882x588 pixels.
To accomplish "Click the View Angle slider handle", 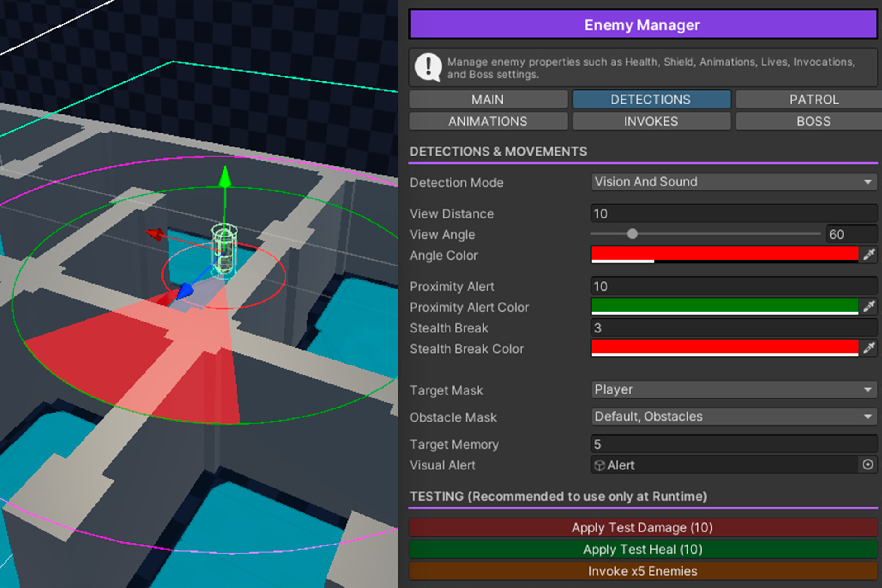I will coord(632,234).
